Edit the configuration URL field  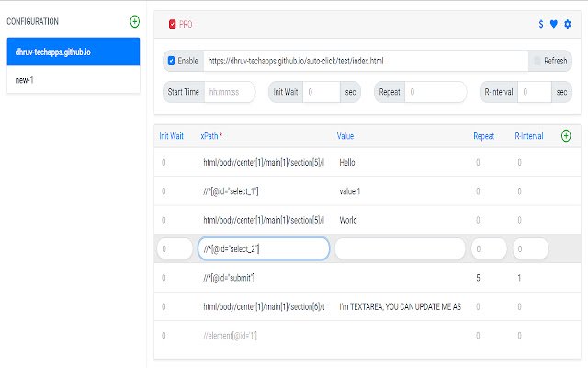366,61
